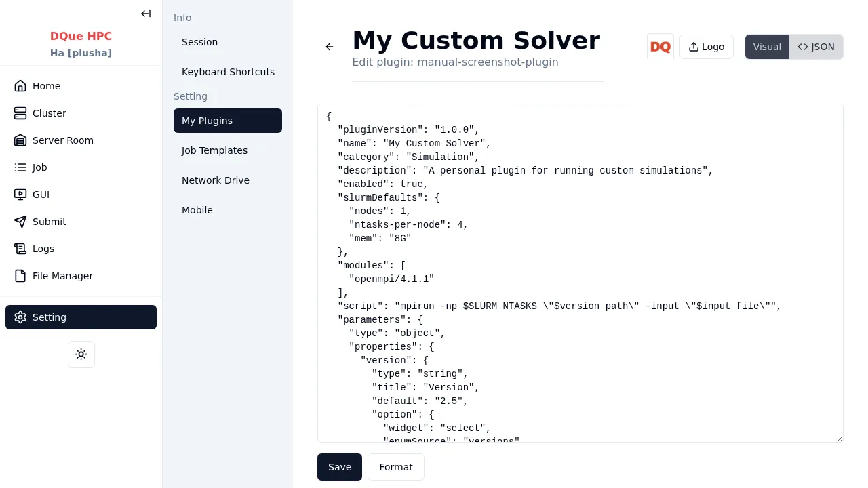Image resolution: width=868 pixels, height=488 pixels.
Task: Go to the Cluster page
Action: tap(49, 113)
